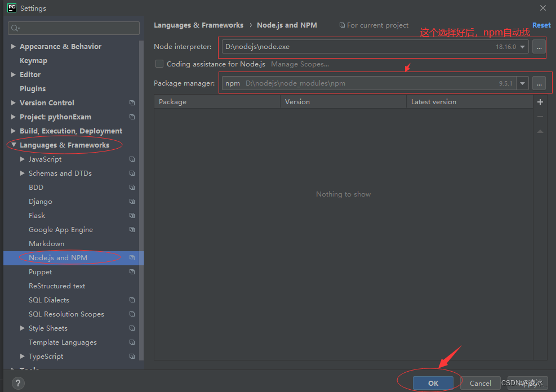The width and height of the screenshot is (556, 392).
Task: Open the Django settings page
Action: [41, 201]
